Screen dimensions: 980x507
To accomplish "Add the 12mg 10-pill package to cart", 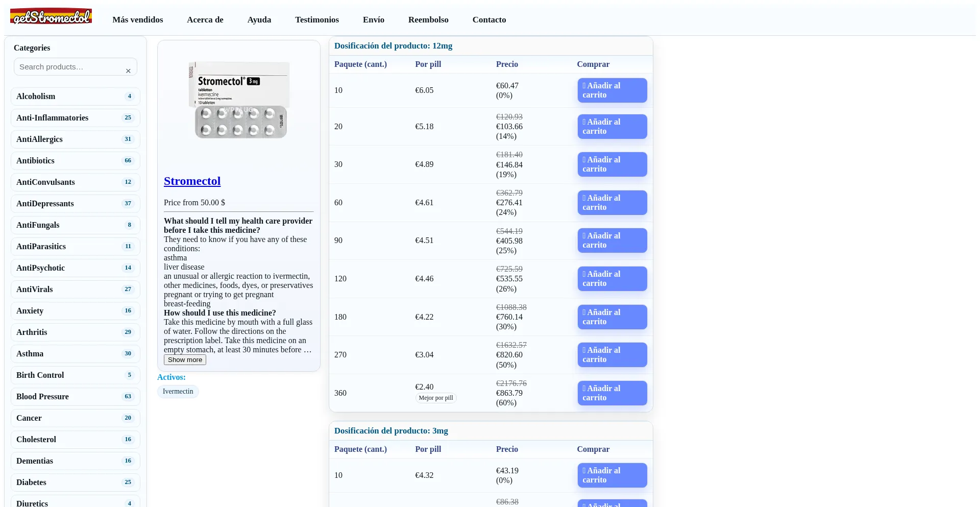I will [x=611, y=90].
